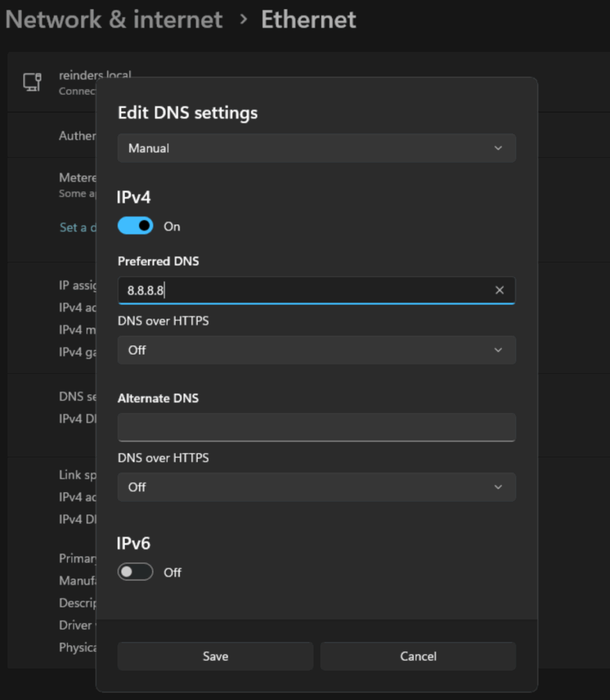Viewport: 610px width, 700px height.
Task: Focus the empty Alternate DNS input field
Action: tap(316, 427)
